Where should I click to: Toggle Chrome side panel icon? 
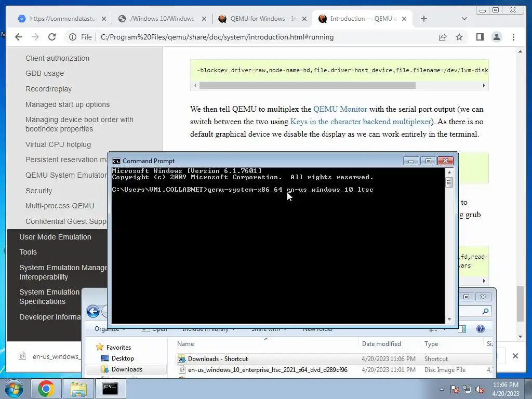(480, 37)
